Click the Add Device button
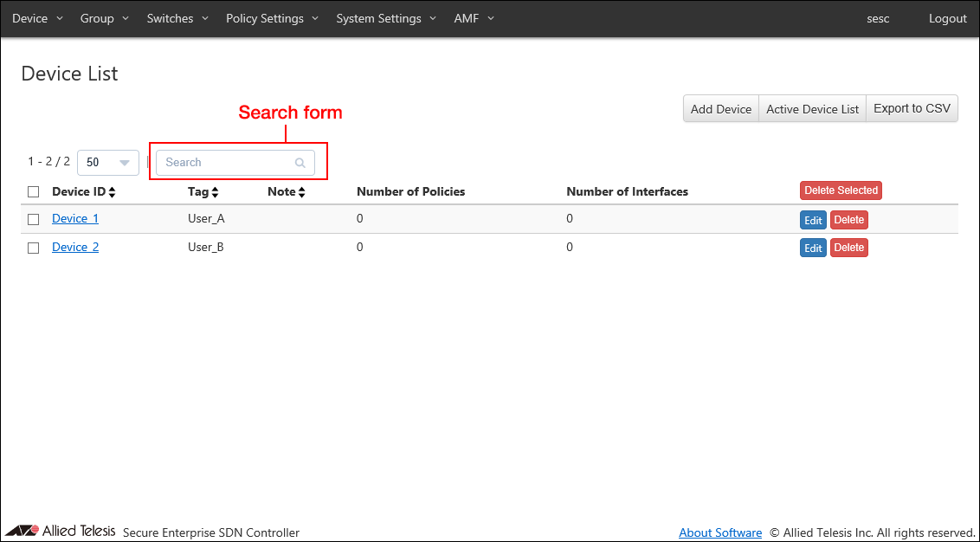The height and width of the screenshot is (542, 980). pos(720,109)
